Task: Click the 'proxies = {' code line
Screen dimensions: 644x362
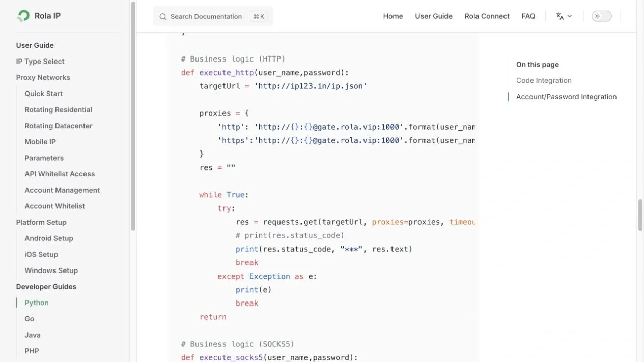Action: click(x=224, y=113)
